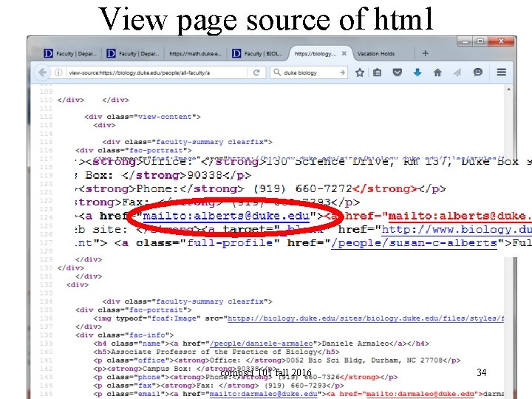Image resolution: width=532 pixels, height=399 pixels.
Task: Maximize the browser window
Action: tap(480, 41)
